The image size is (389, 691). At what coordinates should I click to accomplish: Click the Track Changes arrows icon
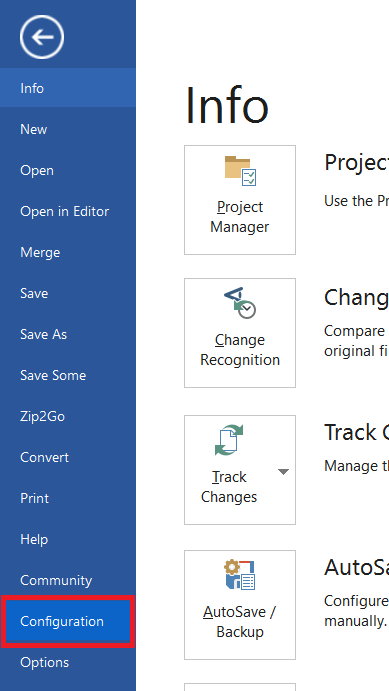[x=229, y=440]
